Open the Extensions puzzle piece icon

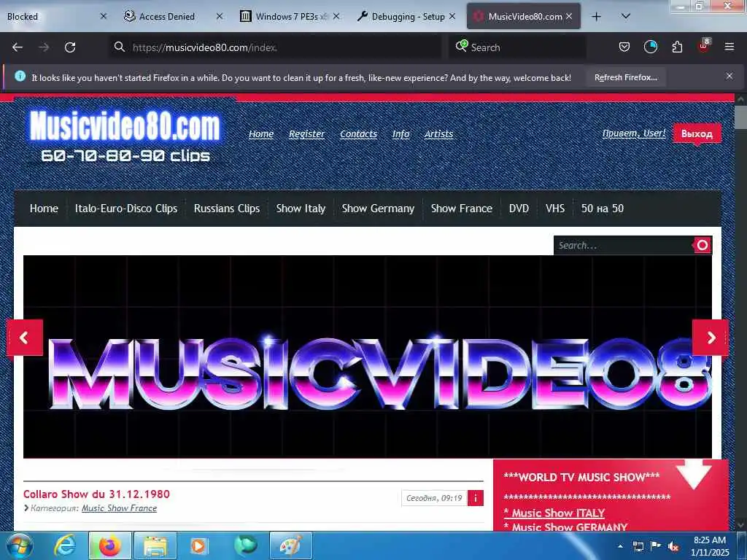[x=677, y=47]
